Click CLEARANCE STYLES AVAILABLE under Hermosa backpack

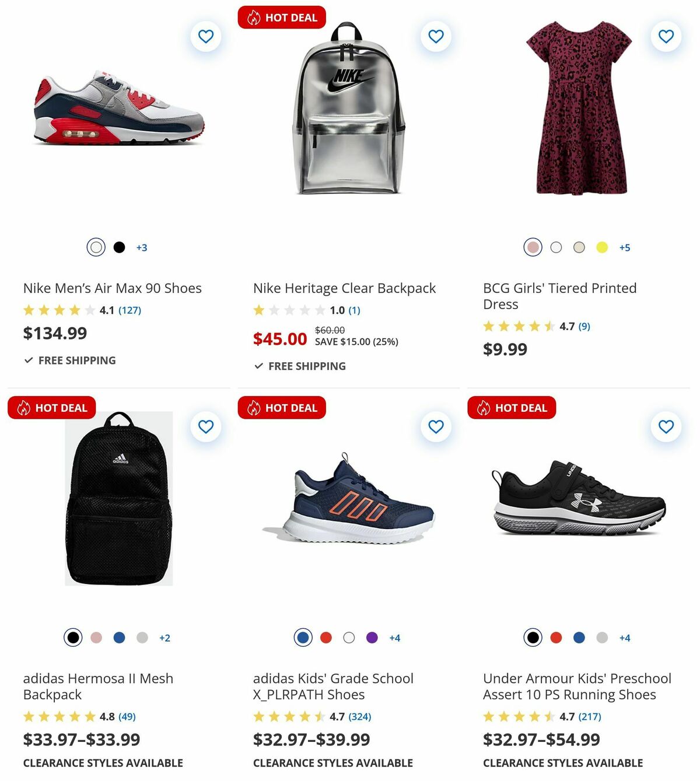103,762
